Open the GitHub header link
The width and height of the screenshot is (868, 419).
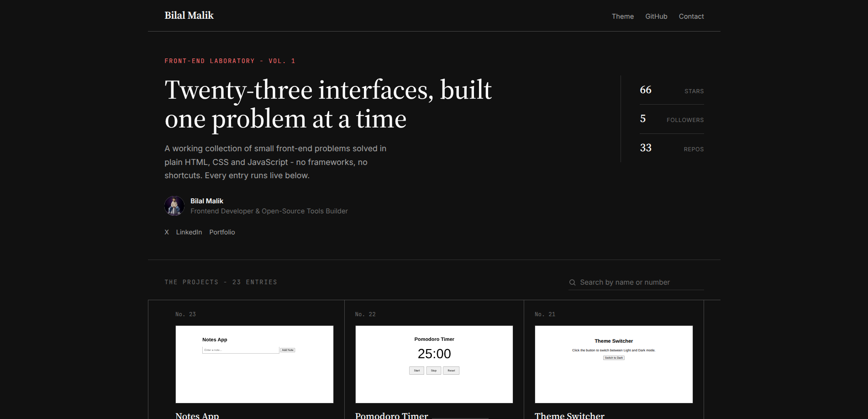click(656, 16)
